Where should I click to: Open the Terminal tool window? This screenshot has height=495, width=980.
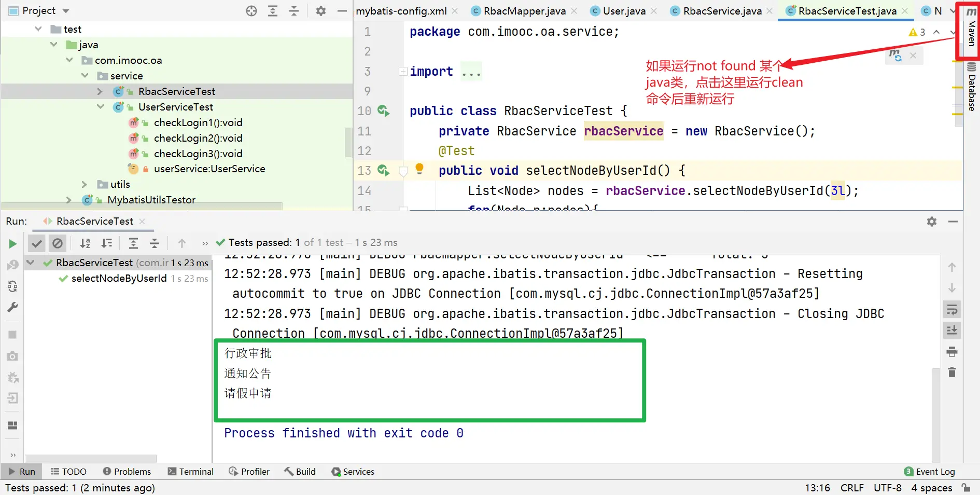[190, 471]
